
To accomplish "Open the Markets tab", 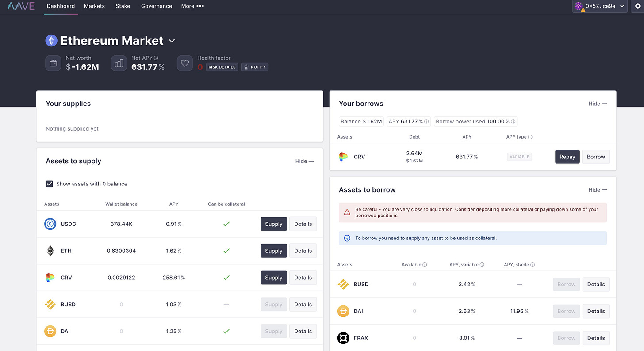I will (94, 6).
